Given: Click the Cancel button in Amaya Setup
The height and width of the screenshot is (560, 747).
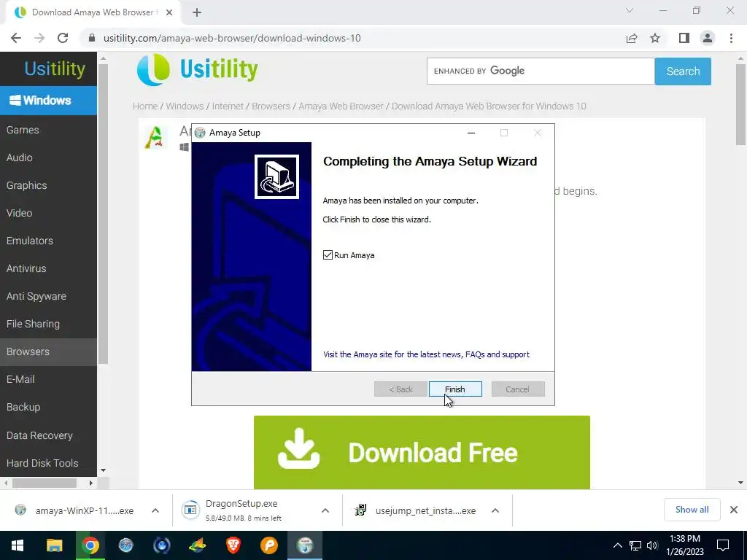Looking at the screenshot, I should click(x=518, y=389).
